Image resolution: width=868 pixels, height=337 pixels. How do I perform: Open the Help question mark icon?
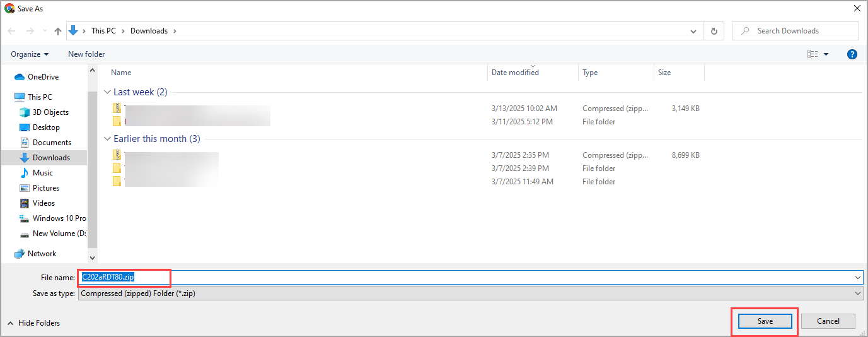tap(852, 54)
